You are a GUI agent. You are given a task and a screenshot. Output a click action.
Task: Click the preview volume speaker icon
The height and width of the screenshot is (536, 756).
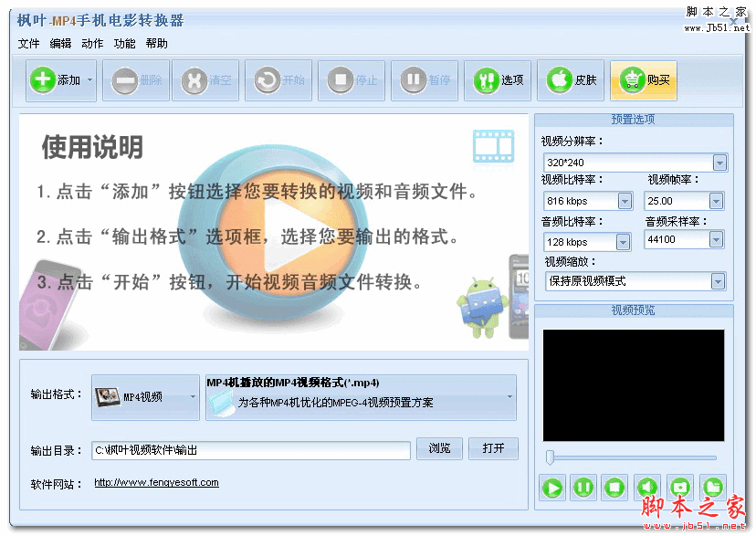tap(647, 488)
